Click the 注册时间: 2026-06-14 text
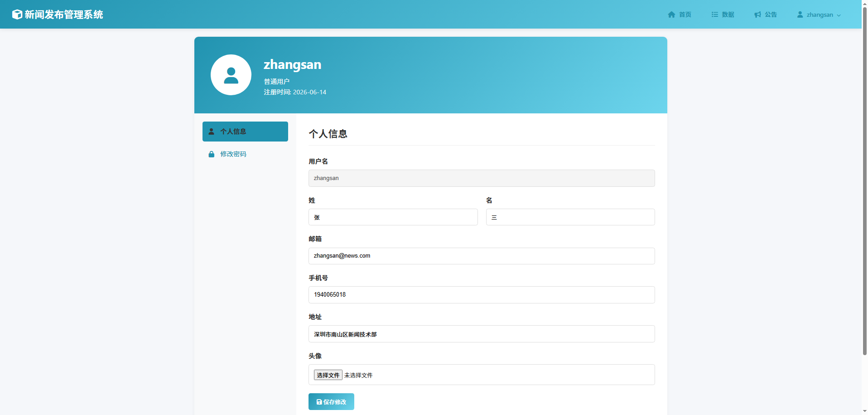The image size is (868, 415). [295, 92]
